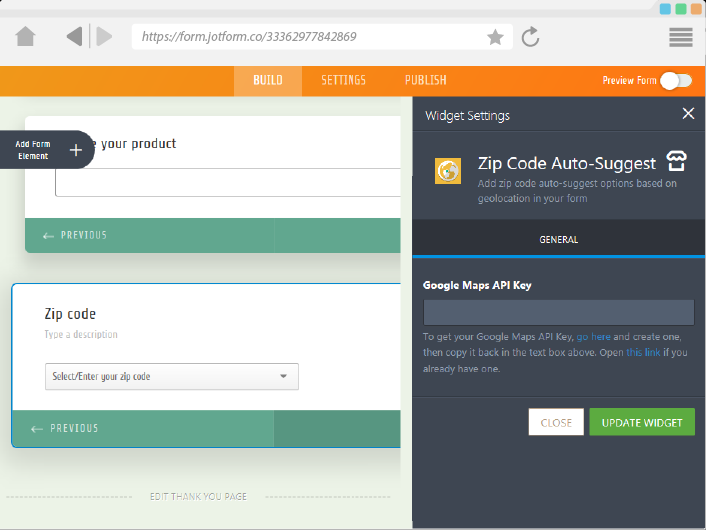Follow the 'go here' API key link
This screenshot has width=706, height=530.
click(x=593, y=337)
